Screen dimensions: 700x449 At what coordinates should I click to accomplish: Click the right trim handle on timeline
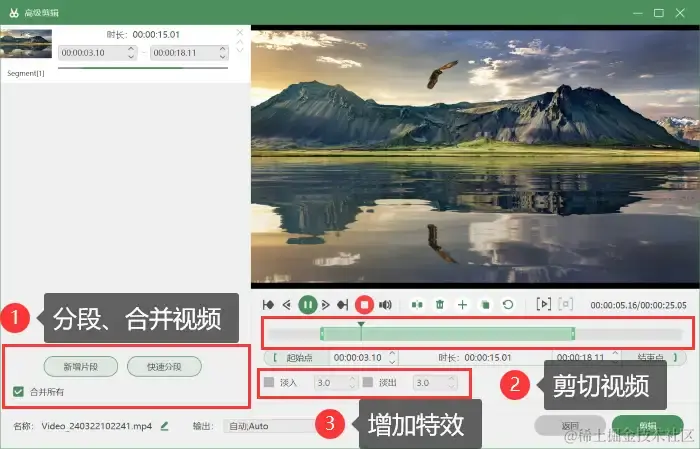573,334
